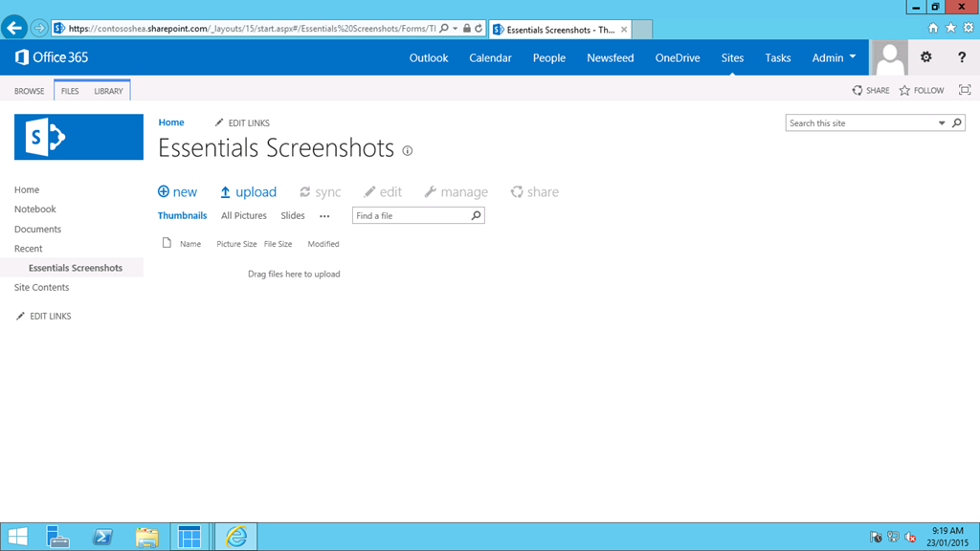Click the Office 365 logo
Image resolution: width=980 pixels, height=551 pixels.
(x=52, y=57)
